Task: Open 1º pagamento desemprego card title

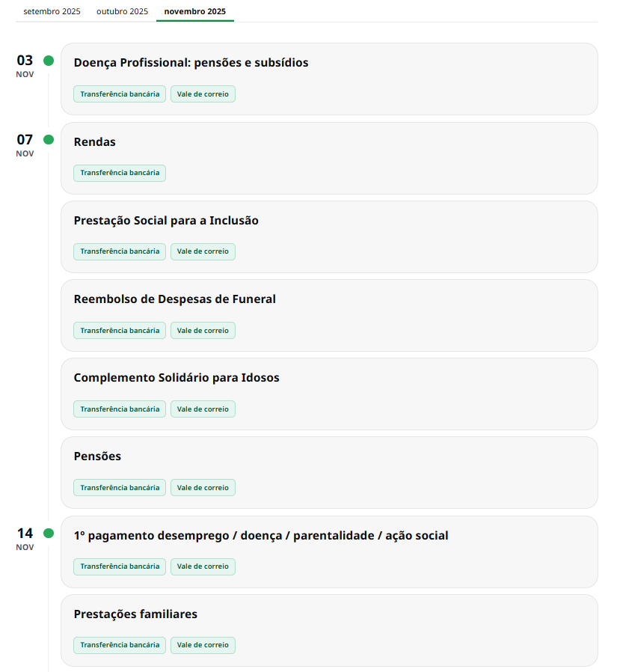Action: tap(261, 536)
